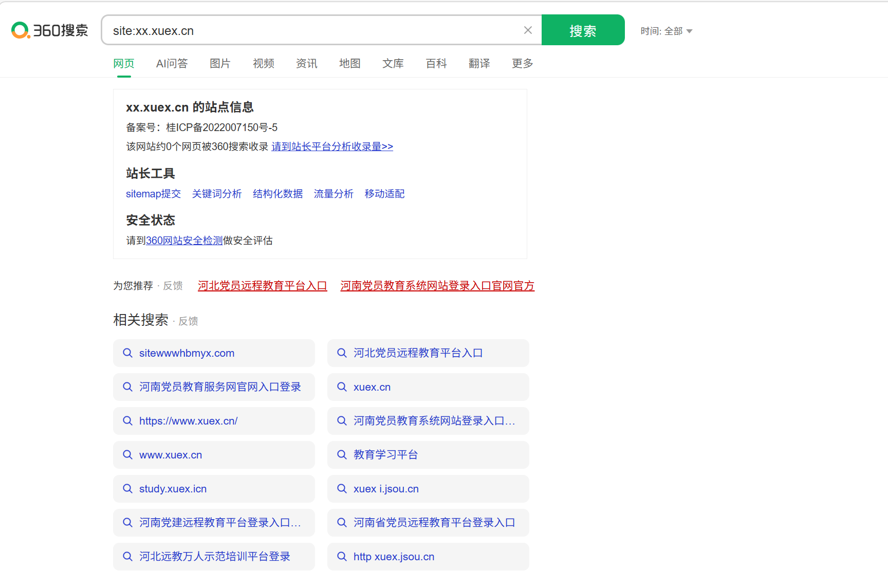Open recommended link 河北党员远程教育平台入口 in red
Image resolution: width=888 pixels, height=588 pixels.
pos(263,286)
